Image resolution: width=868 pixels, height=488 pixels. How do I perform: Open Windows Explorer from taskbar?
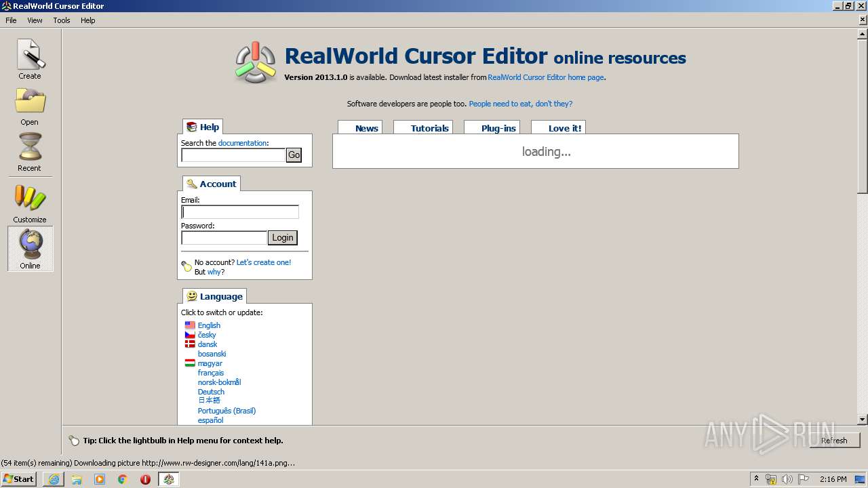click(x=77, y=479)
